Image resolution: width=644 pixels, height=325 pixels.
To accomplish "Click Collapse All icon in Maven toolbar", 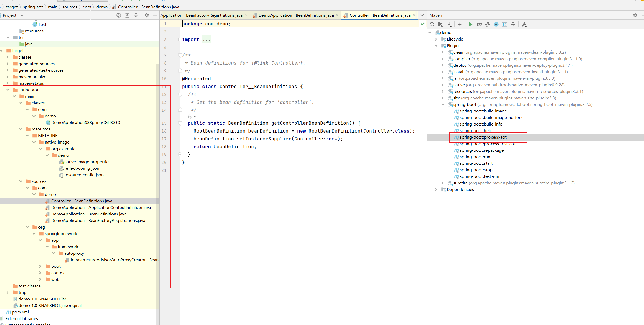I will [513, 24].
